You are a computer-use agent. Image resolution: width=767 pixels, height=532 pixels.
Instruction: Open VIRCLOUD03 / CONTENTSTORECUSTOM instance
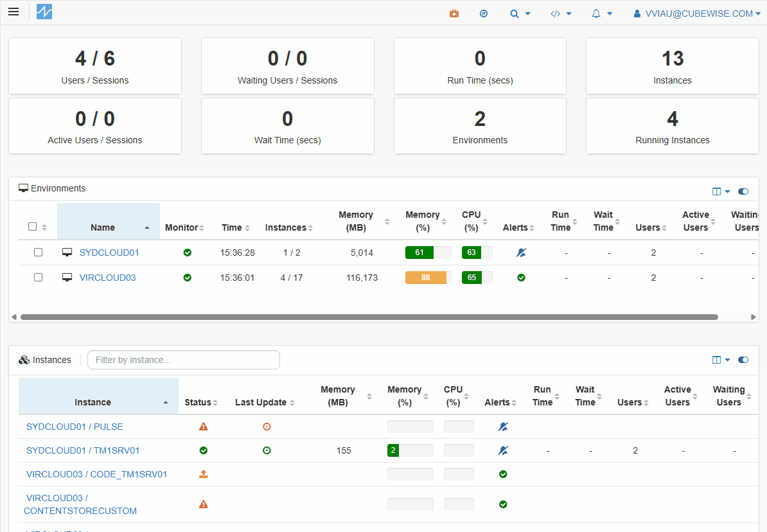80,504
